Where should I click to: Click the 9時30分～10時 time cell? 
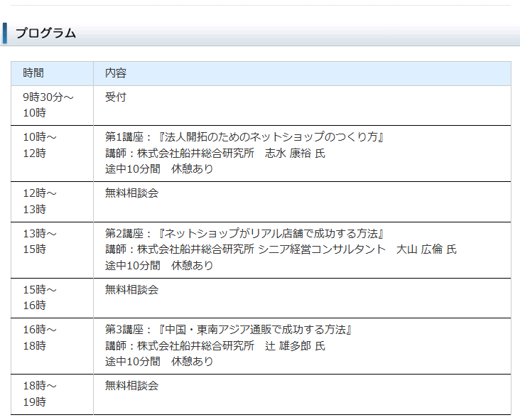52,105
